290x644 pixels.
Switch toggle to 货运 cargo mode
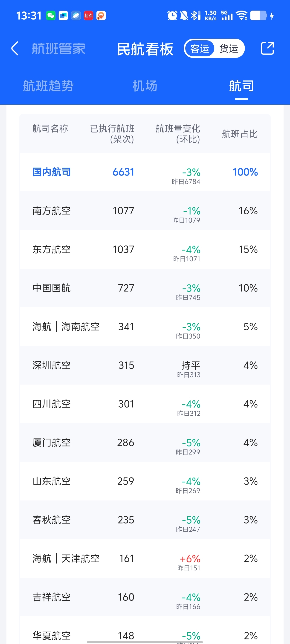click(229, 49)
